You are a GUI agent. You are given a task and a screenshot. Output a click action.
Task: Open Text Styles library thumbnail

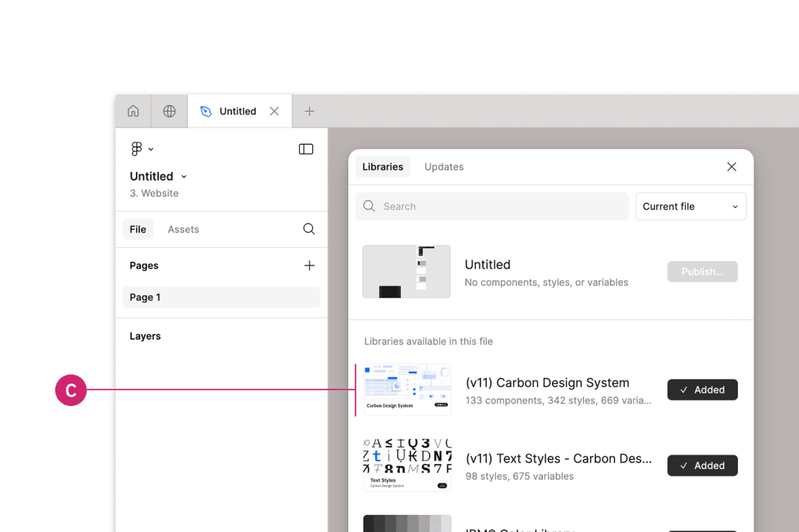407,465
